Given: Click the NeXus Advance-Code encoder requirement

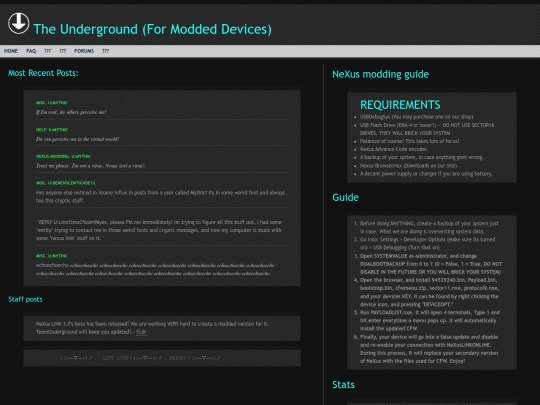Looking at the screenshot, I should (x=394, y=149).
